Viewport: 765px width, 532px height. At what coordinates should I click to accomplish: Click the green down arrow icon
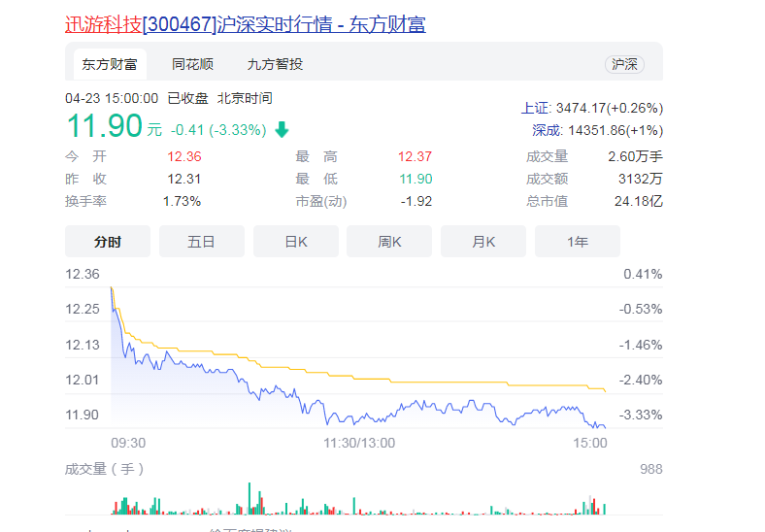tap(283, 129)
